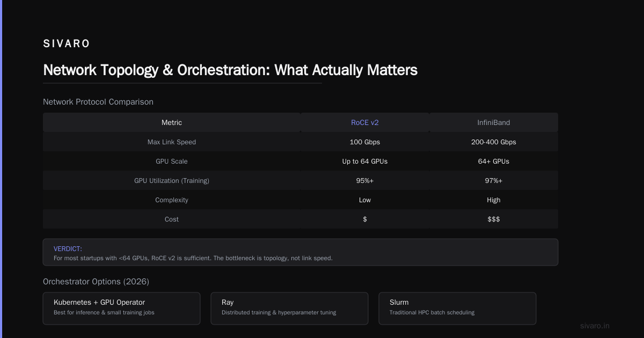Click the 100 Gbps cell

(x=365, y=142)
